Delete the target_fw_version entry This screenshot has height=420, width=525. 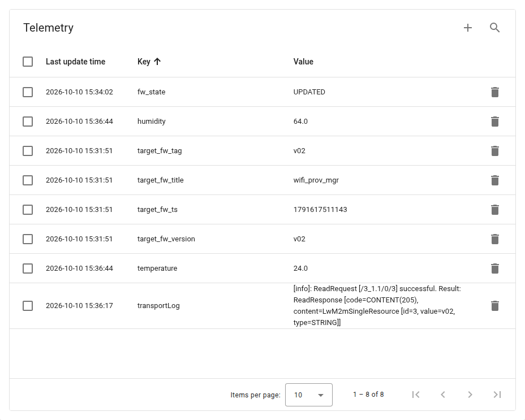[x=495, y=239]
